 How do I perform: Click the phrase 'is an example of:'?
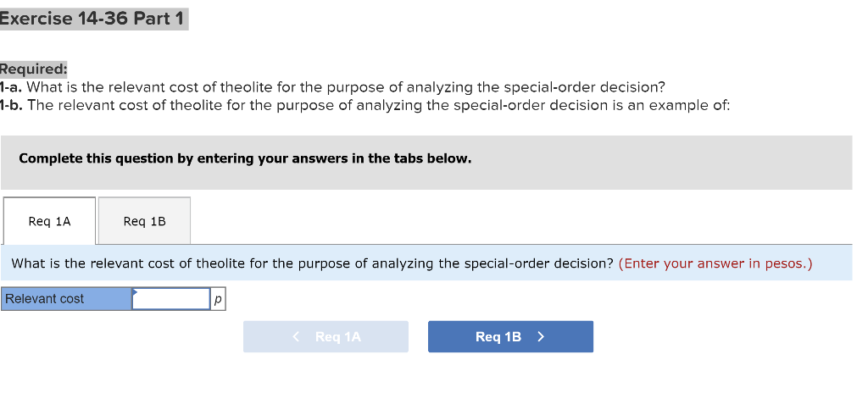click(x=673, y=105)
